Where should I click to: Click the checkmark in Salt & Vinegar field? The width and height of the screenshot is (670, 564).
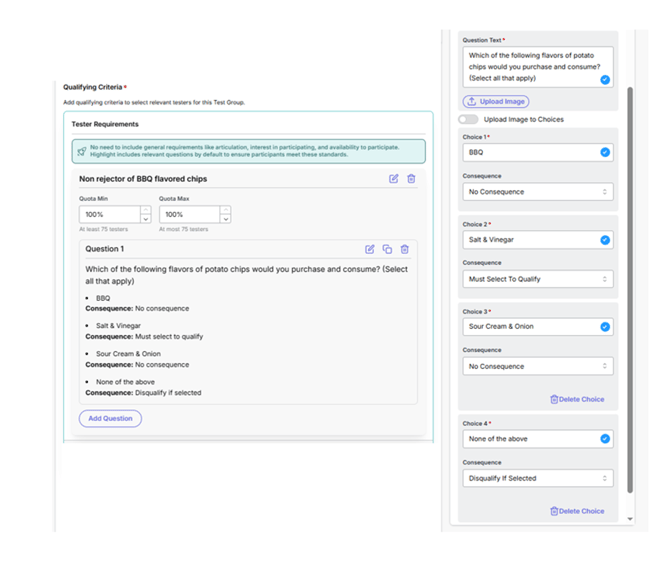tap(604, 240)
